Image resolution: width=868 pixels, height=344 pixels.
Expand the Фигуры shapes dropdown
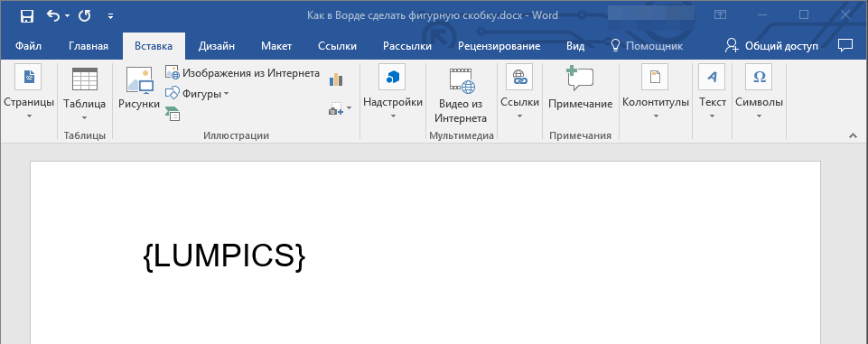[x=198, y=94]
